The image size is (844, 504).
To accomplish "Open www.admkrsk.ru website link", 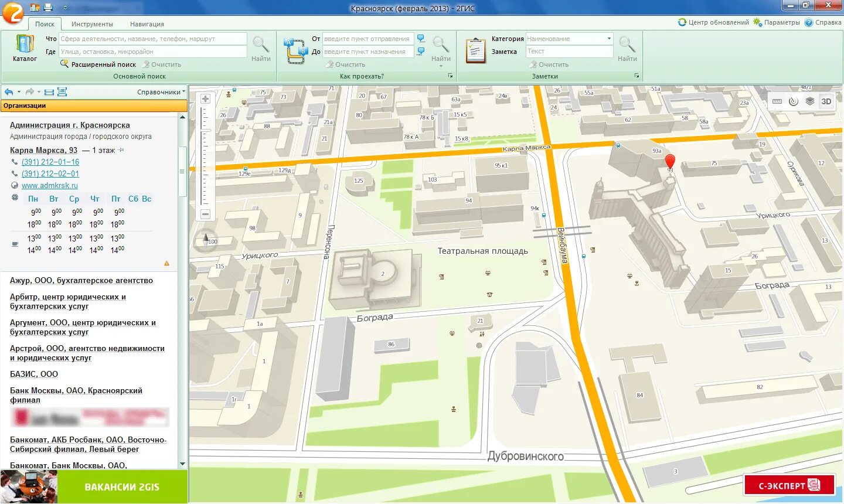I will pos(50,186).
